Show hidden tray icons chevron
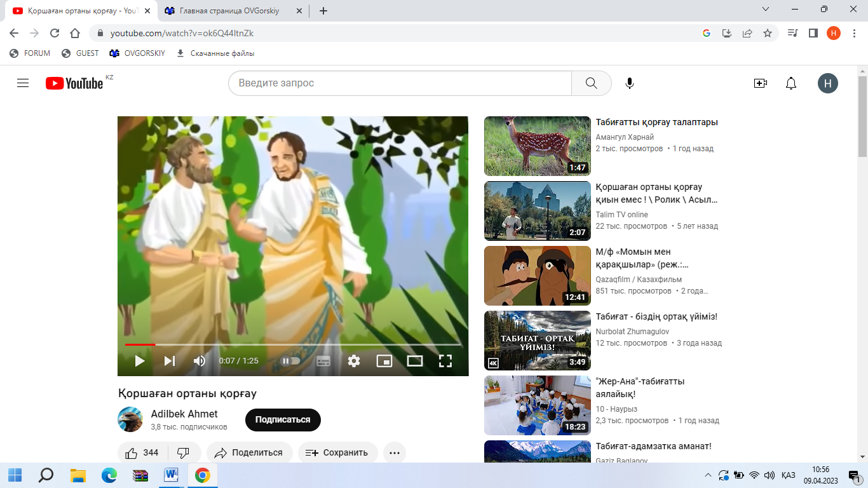This screenshot has height=488, width=868. (x=709, y=475)
